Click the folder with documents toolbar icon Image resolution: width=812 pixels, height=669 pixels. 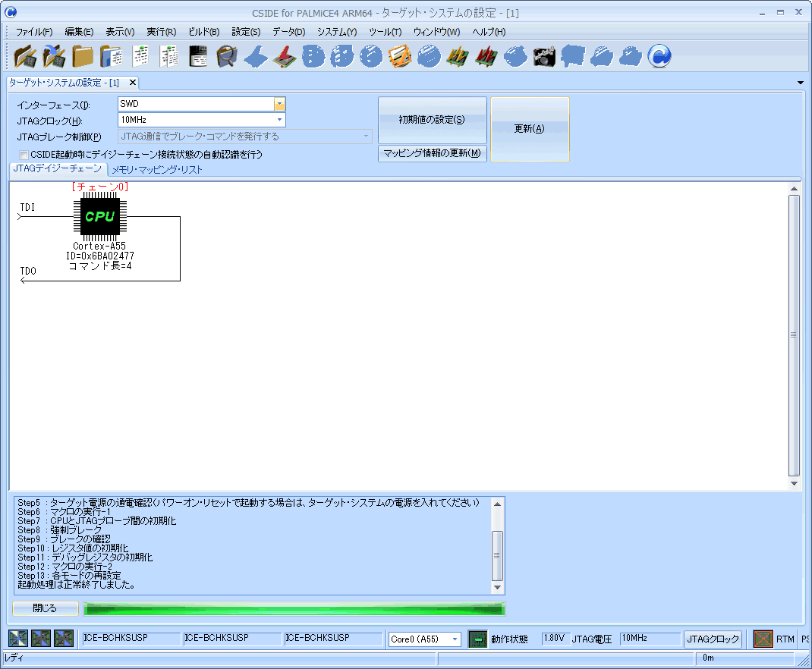112,56
